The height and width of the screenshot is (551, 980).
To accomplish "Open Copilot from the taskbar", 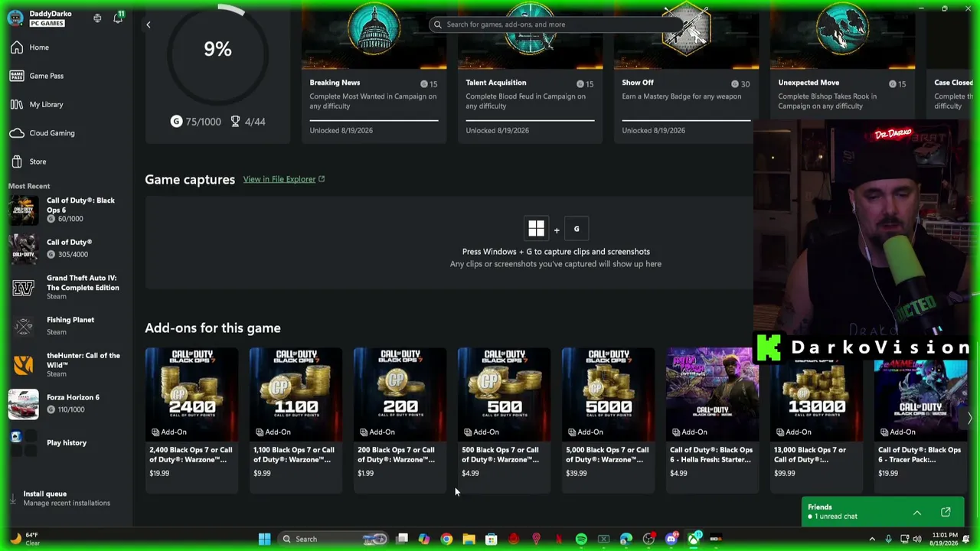I will [424, 539].
